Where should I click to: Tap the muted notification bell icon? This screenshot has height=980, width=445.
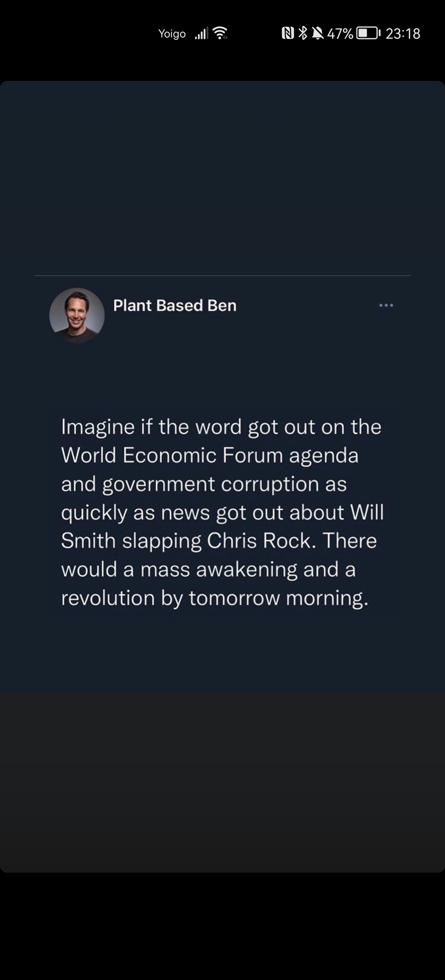point(317,33)
